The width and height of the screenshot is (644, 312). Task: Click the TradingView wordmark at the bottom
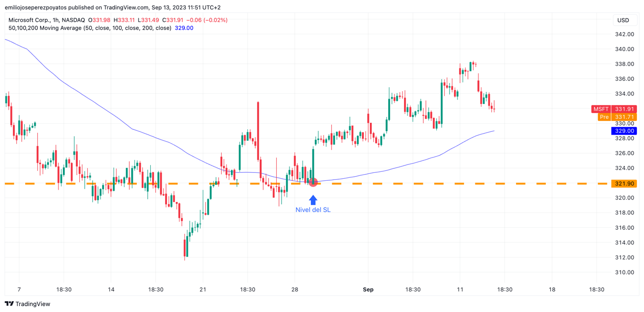click(33, 304)
